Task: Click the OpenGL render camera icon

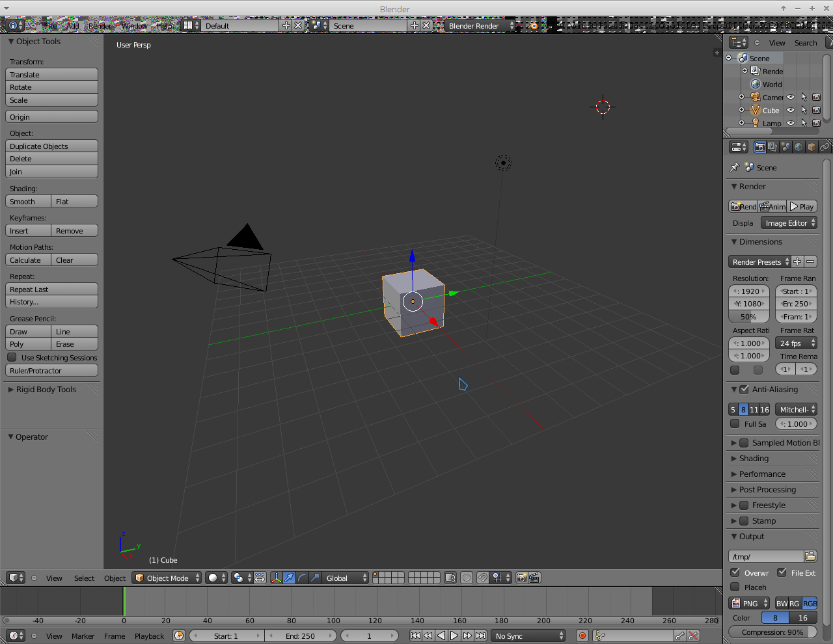Action: coord(521,578)
